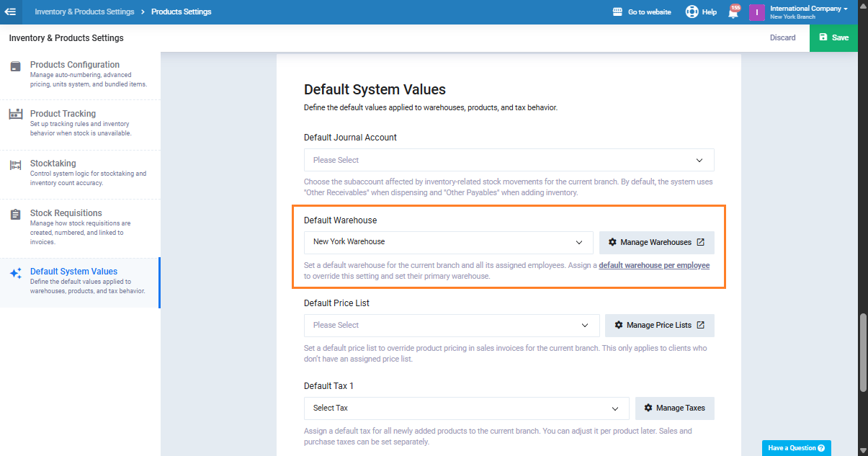Open the Default Warehouse dropdown

tap(448, 243)
